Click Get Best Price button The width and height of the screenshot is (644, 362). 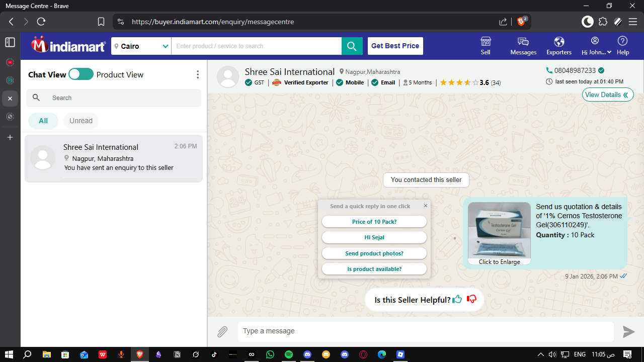point(395,46)
